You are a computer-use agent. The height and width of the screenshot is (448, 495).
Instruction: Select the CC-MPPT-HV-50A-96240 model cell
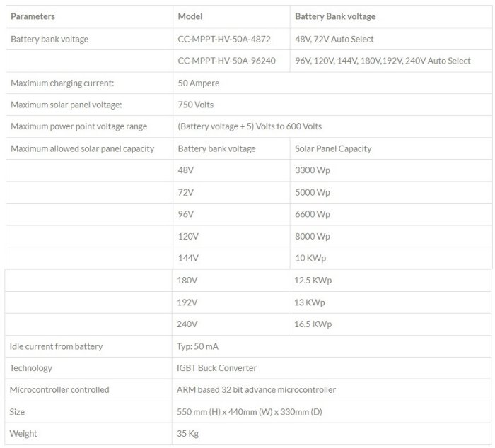(x=226, y=61)
